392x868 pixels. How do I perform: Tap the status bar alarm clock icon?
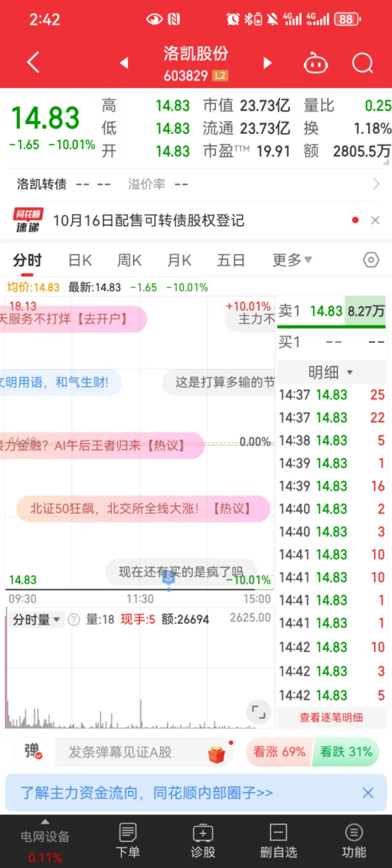coord(233,19)
